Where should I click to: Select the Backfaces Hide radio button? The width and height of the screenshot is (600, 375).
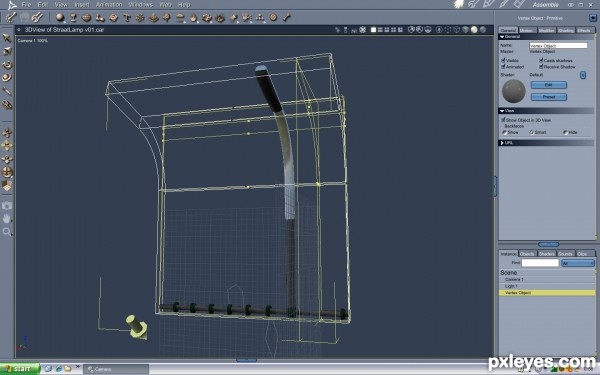tap(565, 132)
